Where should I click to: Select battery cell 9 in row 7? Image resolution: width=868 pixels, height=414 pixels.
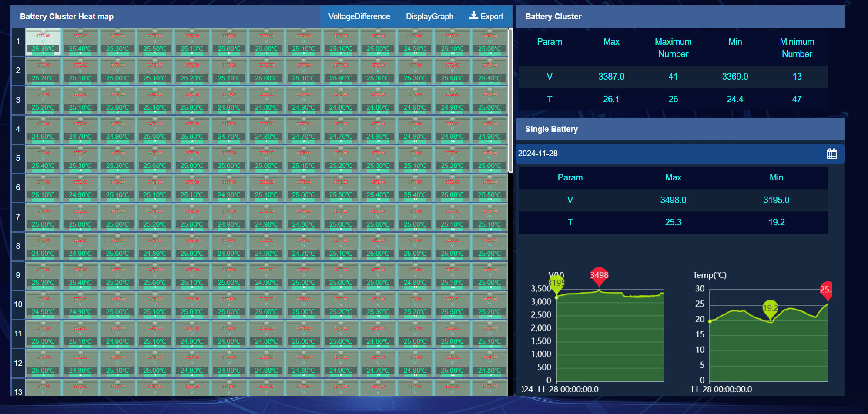pos(341,217)
